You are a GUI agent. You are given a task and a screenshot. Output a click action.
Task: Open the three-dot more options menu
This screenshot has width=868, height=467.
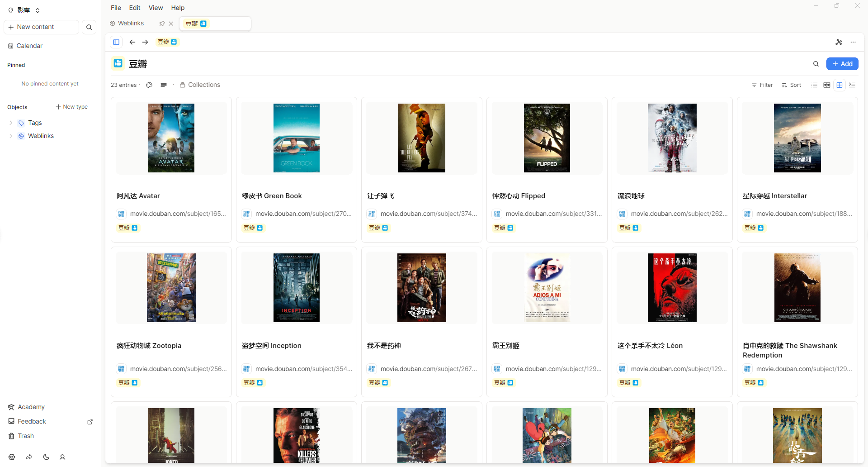853,42
